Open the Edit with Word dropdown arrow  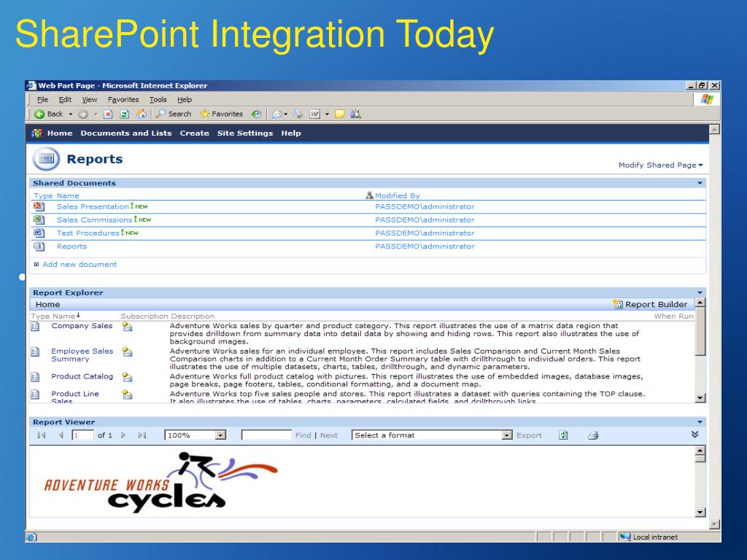click(327, 114)
